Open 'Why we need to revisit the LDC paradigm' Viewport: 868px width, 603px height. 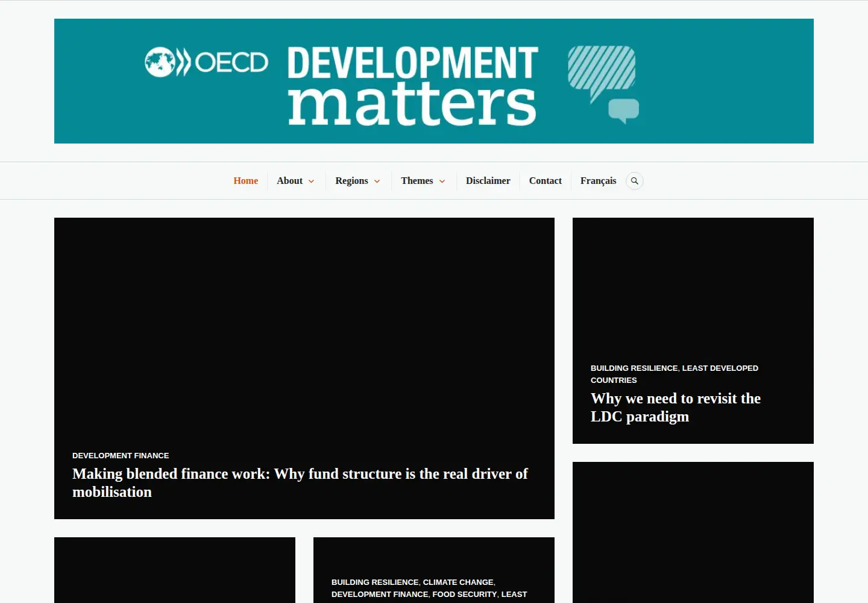[676, 407]
